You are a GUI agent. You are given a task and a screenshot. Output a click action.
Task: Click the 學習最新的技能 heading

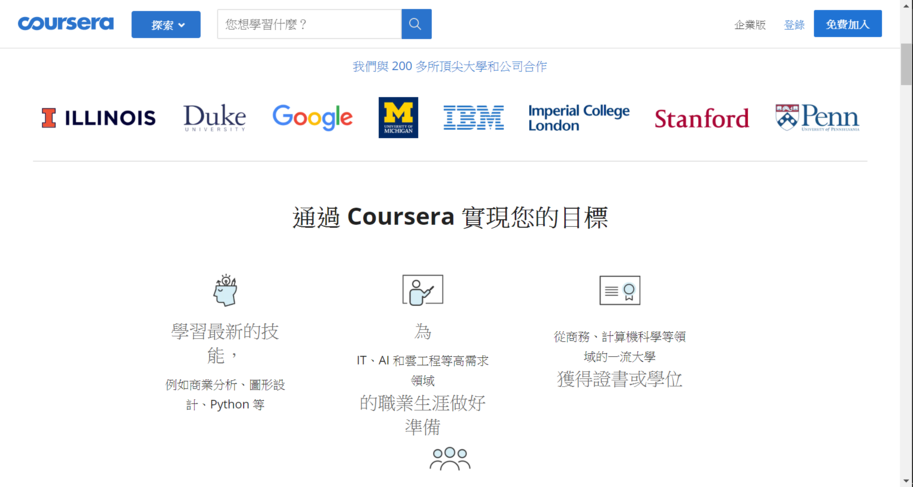[225, 343]
